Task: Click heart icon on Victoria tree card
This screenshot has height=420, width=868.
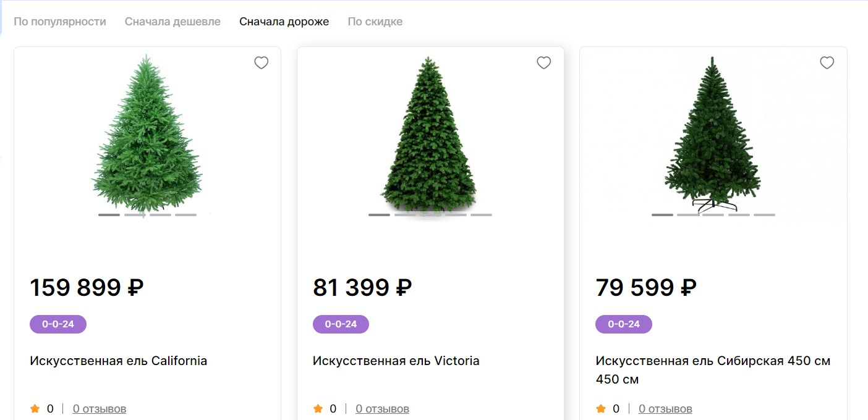Action: pos(544,63)
